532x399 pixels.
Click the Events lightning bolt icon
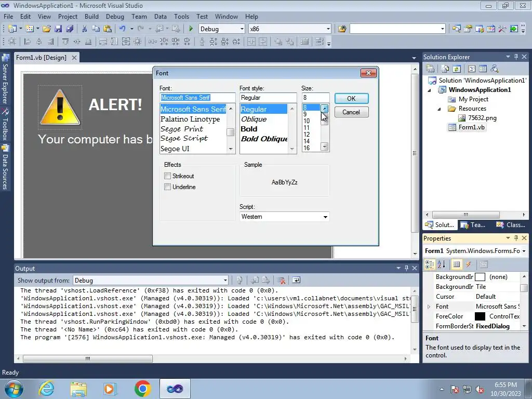click(468, 264)
